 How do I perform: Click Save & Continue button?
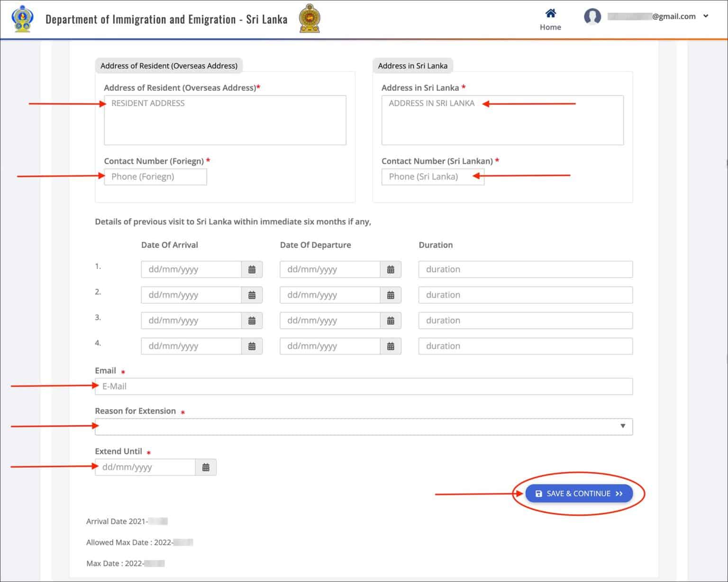579,493
